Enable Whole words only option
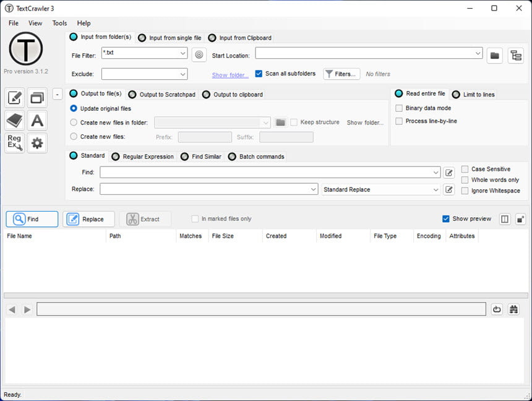Screen dimensions: 532x401 pyautogui.click(x=465, y=179)
